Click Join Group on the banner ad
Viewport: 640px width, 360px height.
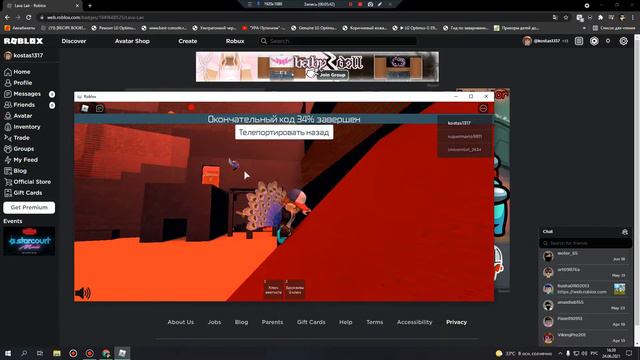coord(332,75)
